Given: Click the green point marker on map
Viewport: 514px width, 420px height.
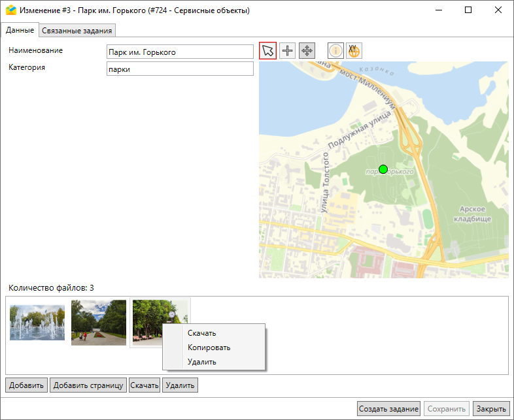Looking at the screenshot, I should [383, 169].
